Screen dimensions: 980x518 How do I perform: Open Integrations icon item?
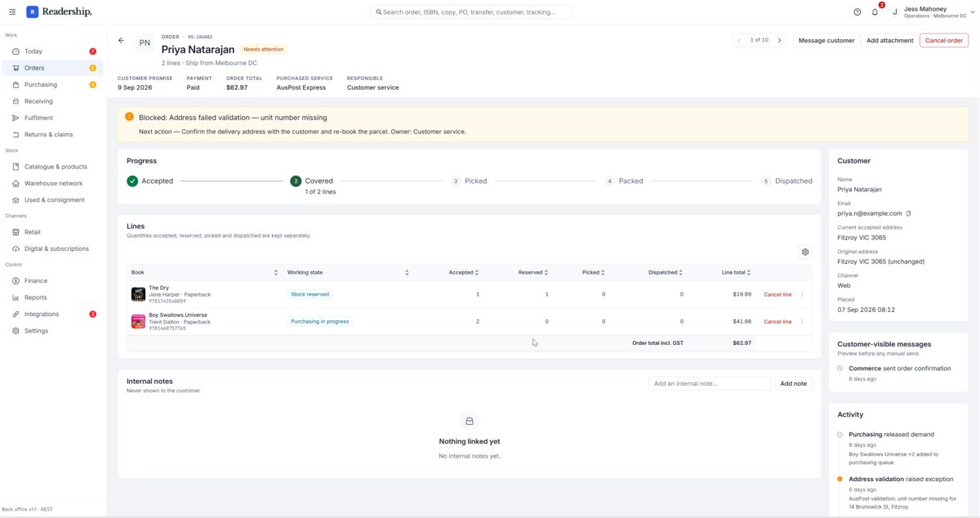[52, 315]
